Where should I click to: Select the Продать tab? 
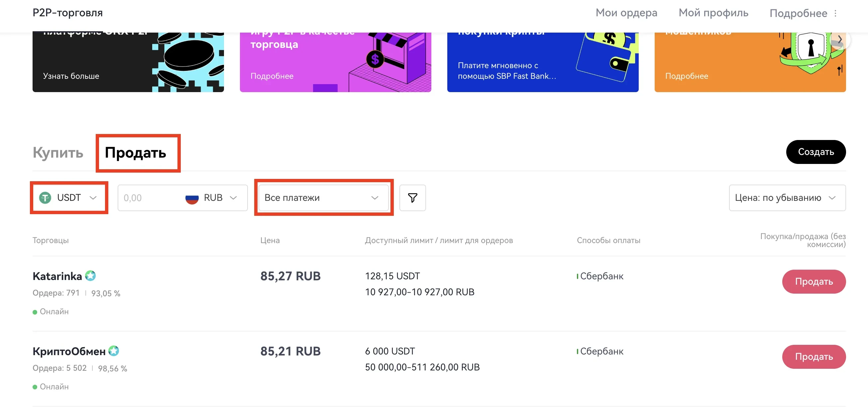[x=136, y=153]
